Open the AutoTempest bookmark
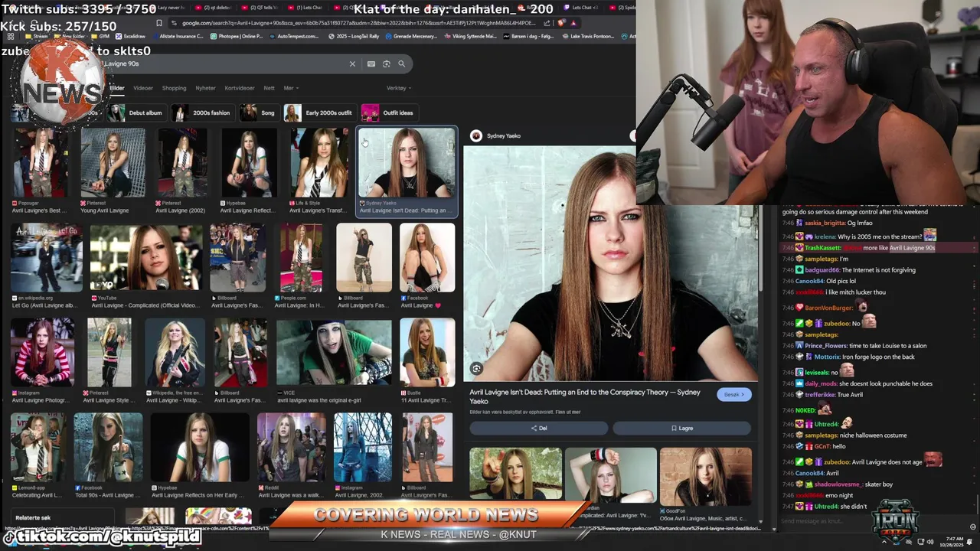Viewport: 980px width, 551px height. click(x=293, y=36)
